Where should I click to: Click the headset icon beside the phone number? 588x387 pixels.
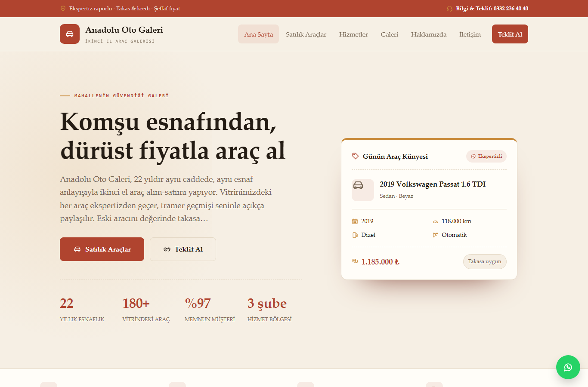tap(449, 9)
